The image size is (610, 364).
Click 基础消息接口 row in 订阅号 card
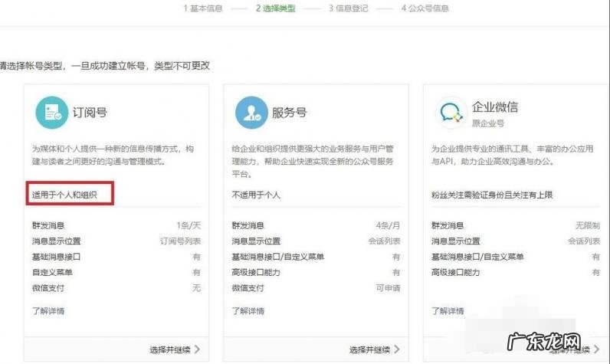[116, 257]
